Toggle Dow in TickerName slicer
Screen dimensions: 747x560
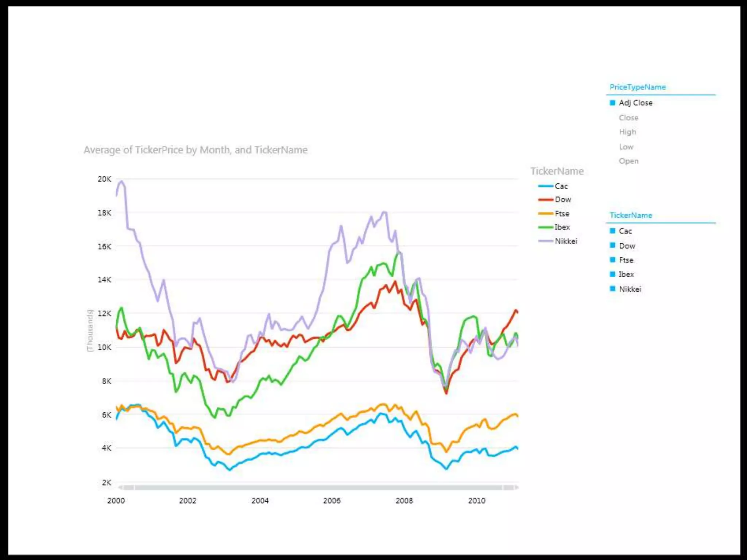tap(627, 246)
